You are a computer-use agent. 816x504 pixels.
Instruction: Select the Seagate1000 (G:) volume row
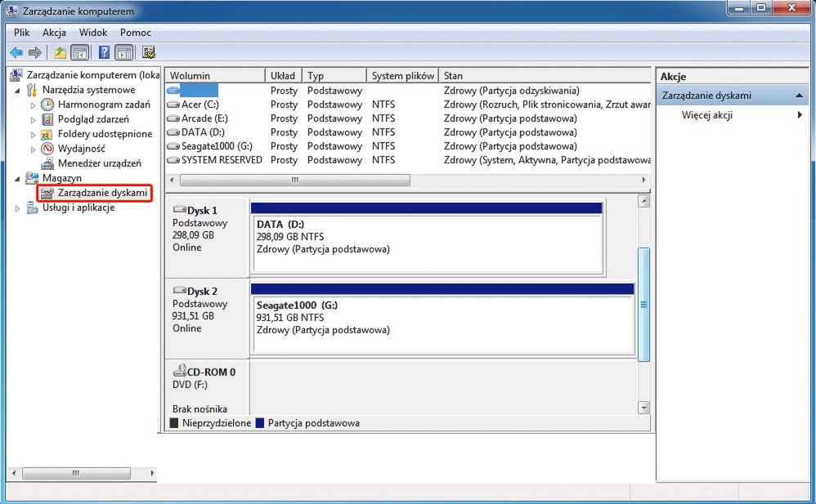click(x=408, y=146)
